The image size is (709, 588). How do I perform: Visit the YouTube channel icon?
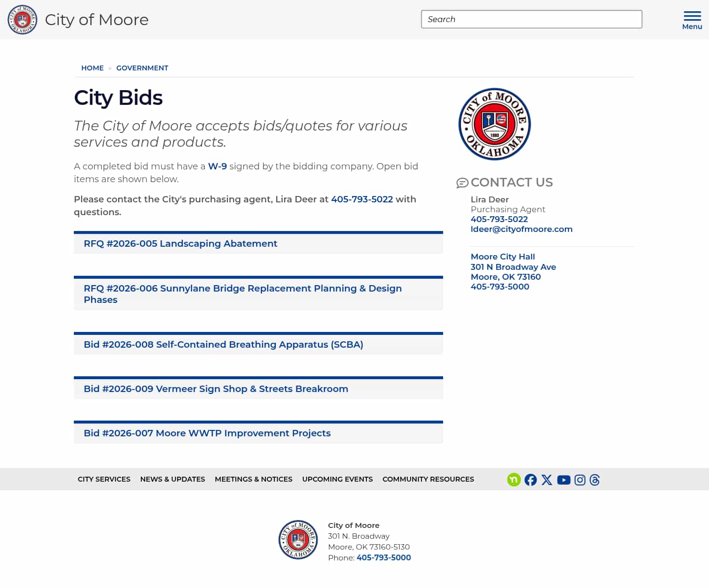coord(563,480)
